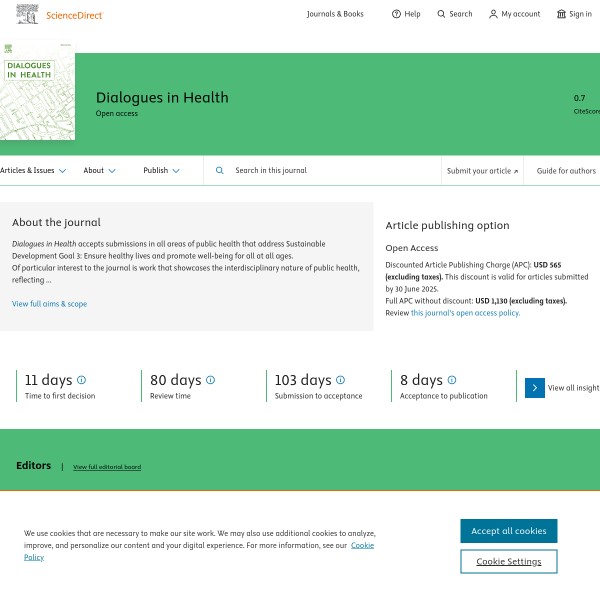Image resolution: width=600 pixels, height=600 pixels.
Task: Click info icon beside 8 days
Action: 452,380
